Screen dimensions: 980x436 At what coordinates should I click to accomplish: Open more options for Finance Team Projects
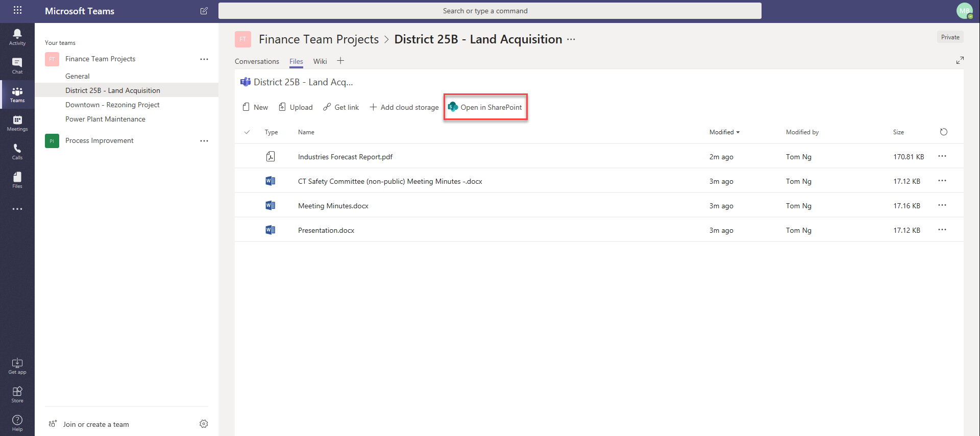point(204,59)
